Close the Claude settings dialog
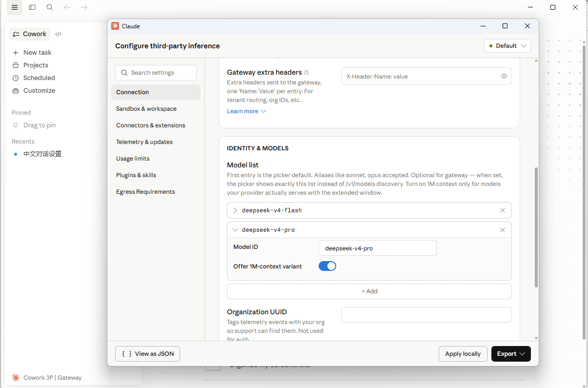 point(527,26)
